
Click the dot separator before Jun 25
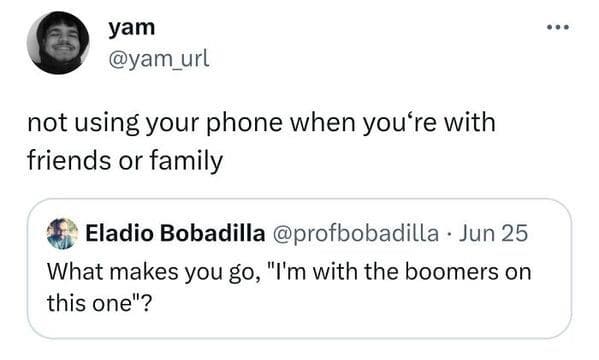(449, 234)
